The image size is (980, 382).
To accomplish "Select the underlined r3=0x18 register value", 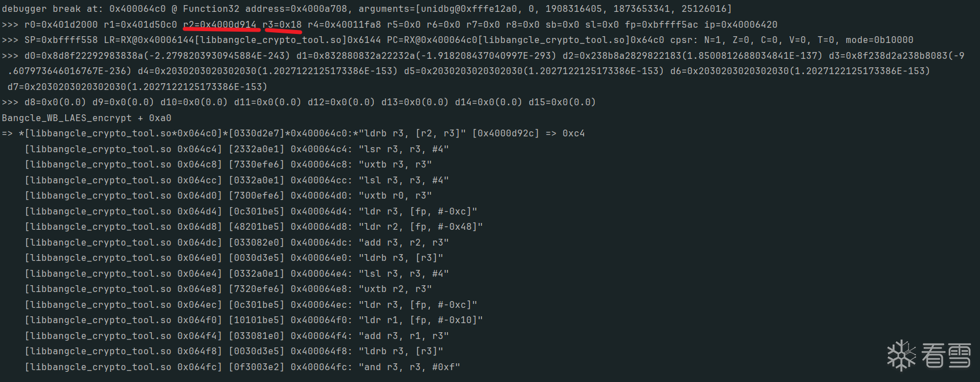I will coord(282,25).
